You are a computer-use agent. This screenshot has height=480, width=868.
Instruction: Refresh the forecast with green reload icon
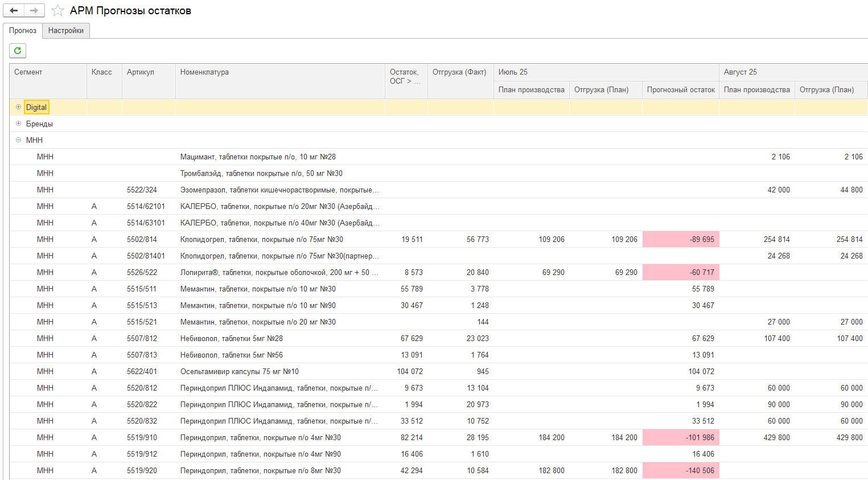18,51
